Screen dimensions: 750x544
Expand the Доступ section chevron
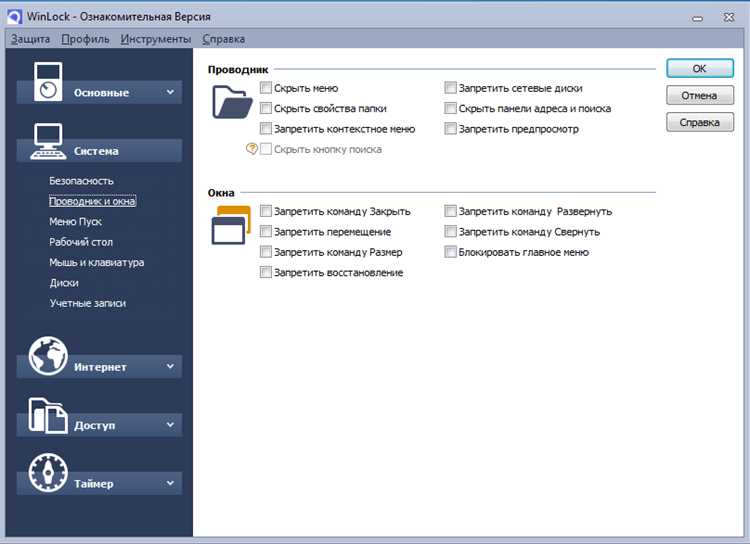point(170,425)
